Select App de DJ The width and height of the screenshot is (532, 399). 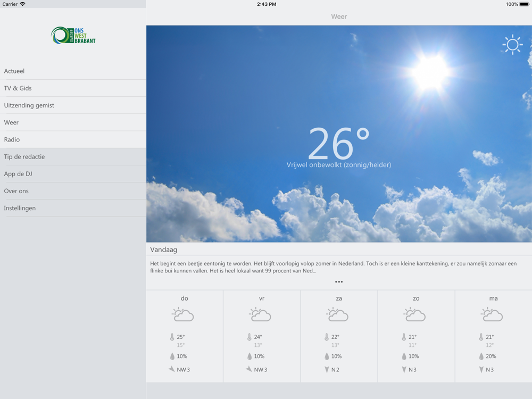click(x=73, y=174)
